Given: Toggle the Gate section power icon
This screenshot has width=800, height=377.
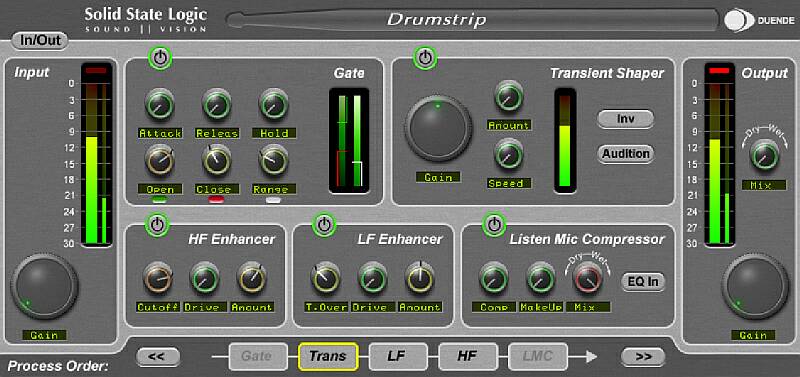Looking at the screenshot, I should click(160, 58).
